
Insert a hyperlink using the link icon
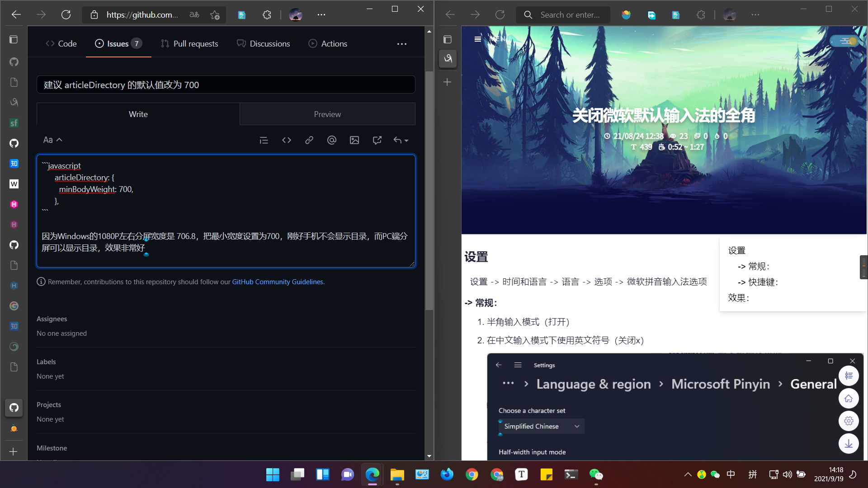coord(309,140)
